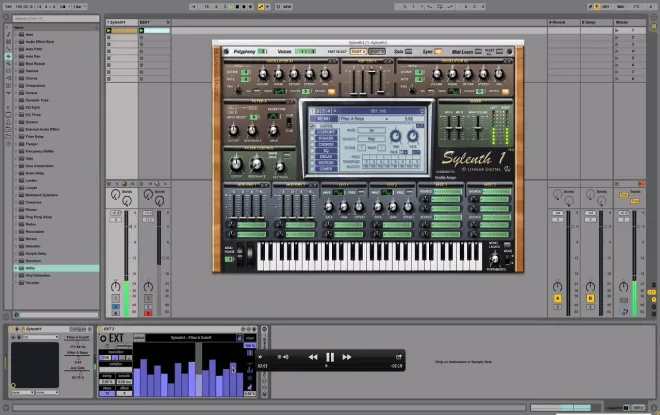Open the arpeggiator Mode dropdown showing Up
660x415 pixels.
[x=371, y=130]
